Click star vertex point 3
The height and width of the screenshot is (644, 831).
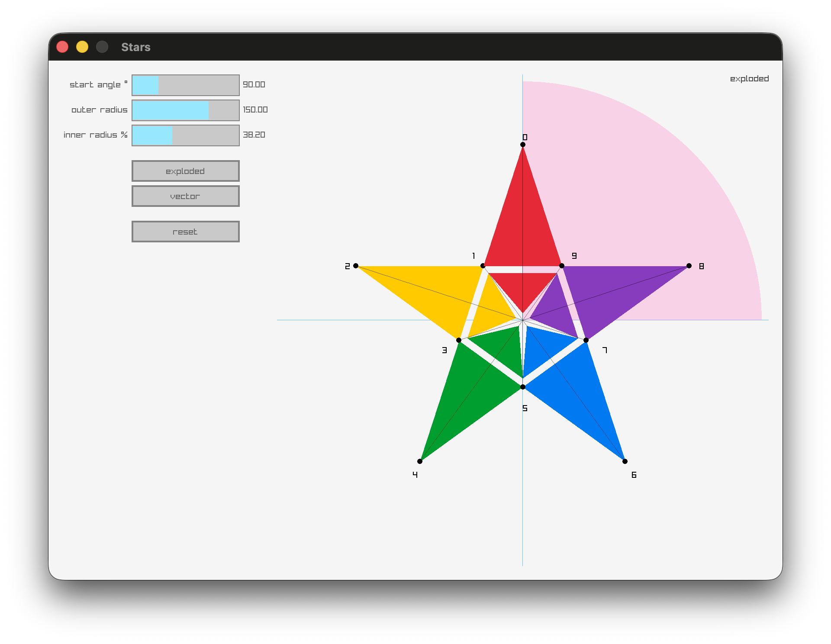[x=459, y=340]
